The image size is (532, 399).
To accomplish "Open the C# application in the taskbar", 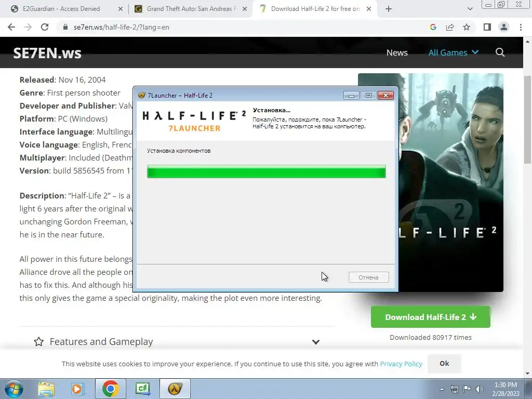I will 142,389.
